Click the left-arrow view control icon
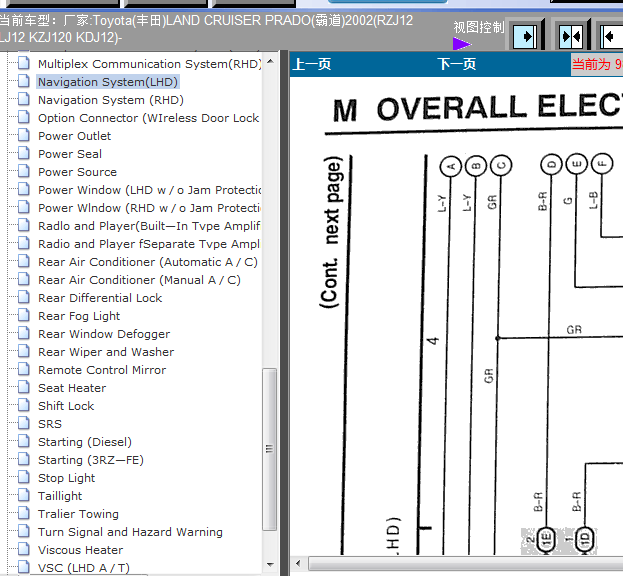This screenshot has width=623, height=576. [x=612, y=37]
